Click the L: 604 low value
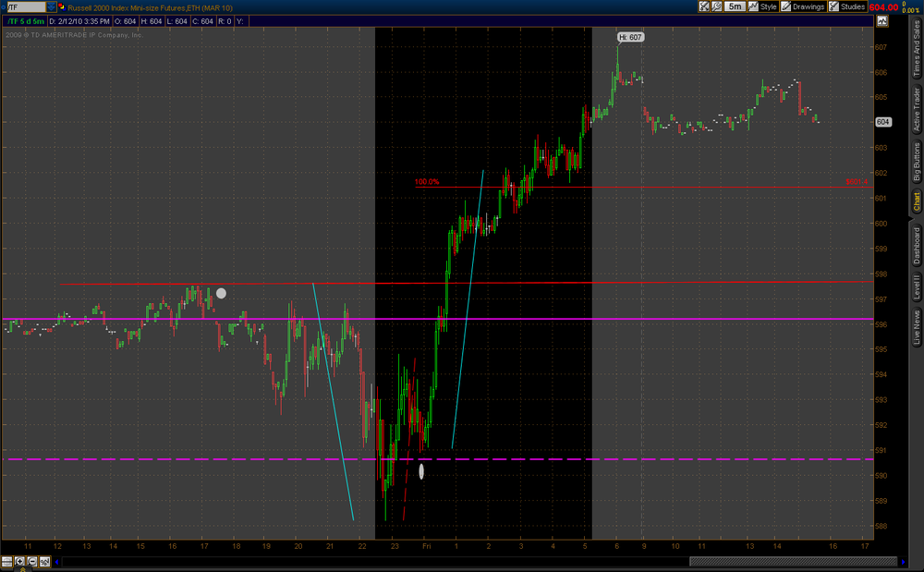The image size is (924, 572). pyautogui.click(x=176, y=21)
